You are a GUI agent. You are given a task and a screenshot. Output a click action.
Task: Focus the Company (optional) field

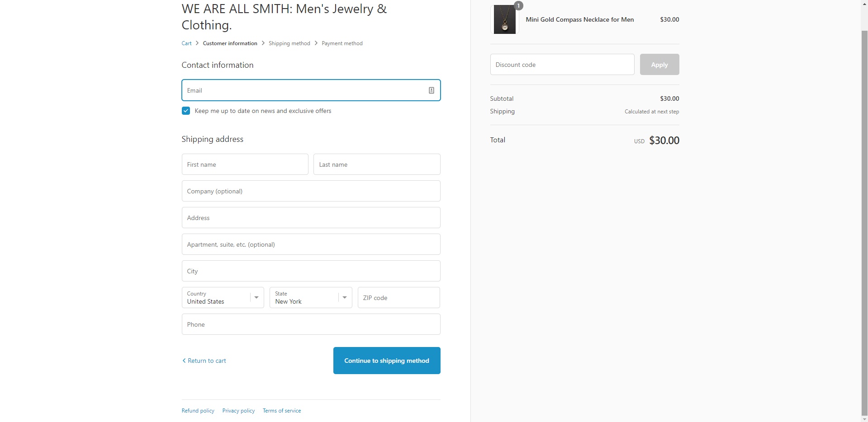click(x=311, y=191)
